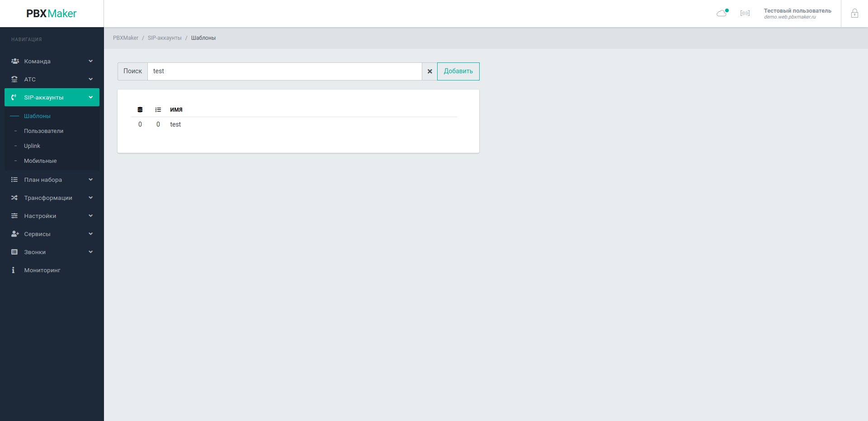Click the Шаблоны breadcrumb text

click(x=203, y=38)
